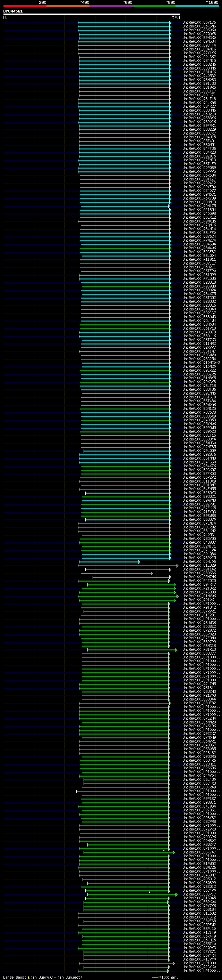Click the white query length ruler bar
The image size is (222, 980).
coord(92,15)
